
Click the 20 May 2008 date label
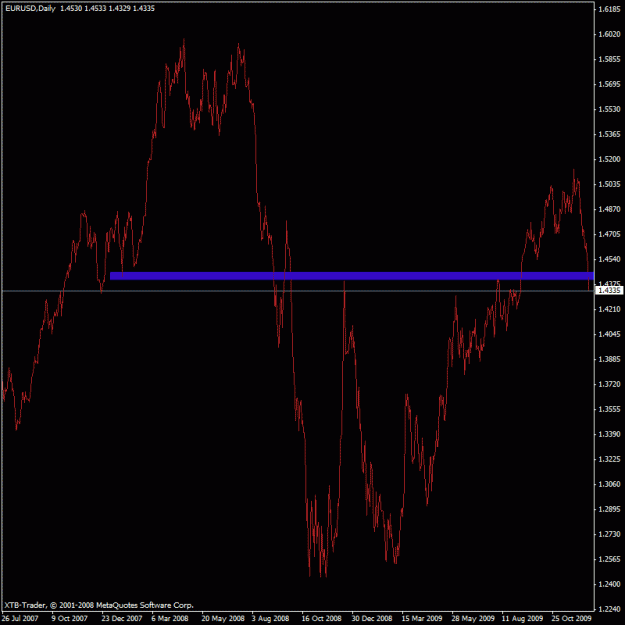point(223,619)
